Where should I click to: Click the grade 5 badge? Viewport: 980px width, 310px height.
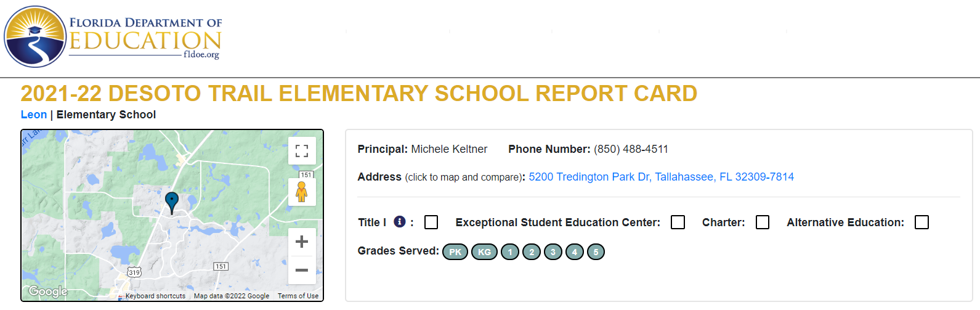(x=596, y=251)
